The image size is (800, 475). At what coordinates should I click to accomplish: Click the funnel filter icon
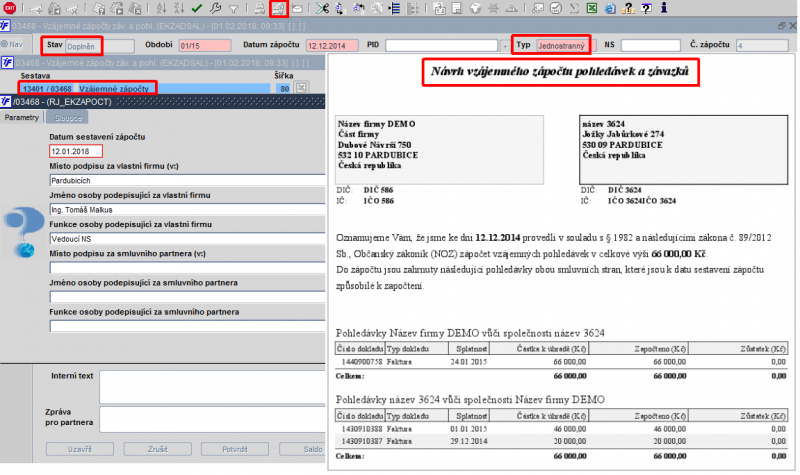(x=233, y=9)
